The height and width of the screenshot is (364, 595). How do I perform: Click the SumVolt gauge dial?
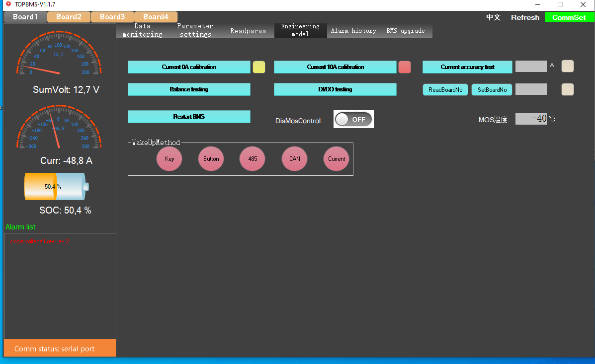(59, 54)
